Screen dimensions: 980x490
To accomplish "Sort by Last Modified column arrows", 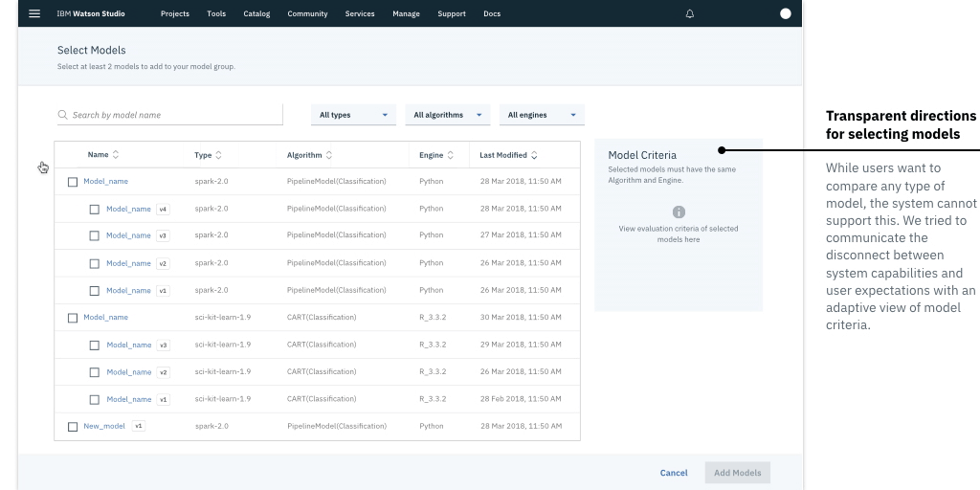I will pyautogui.click(x=534, y=155).
